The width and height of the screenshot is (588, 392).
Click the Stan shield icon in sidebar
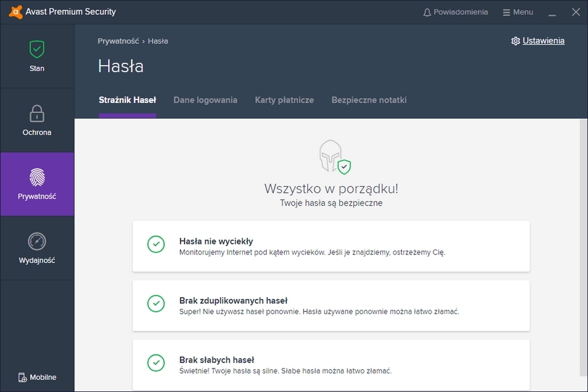coord(36,49)
